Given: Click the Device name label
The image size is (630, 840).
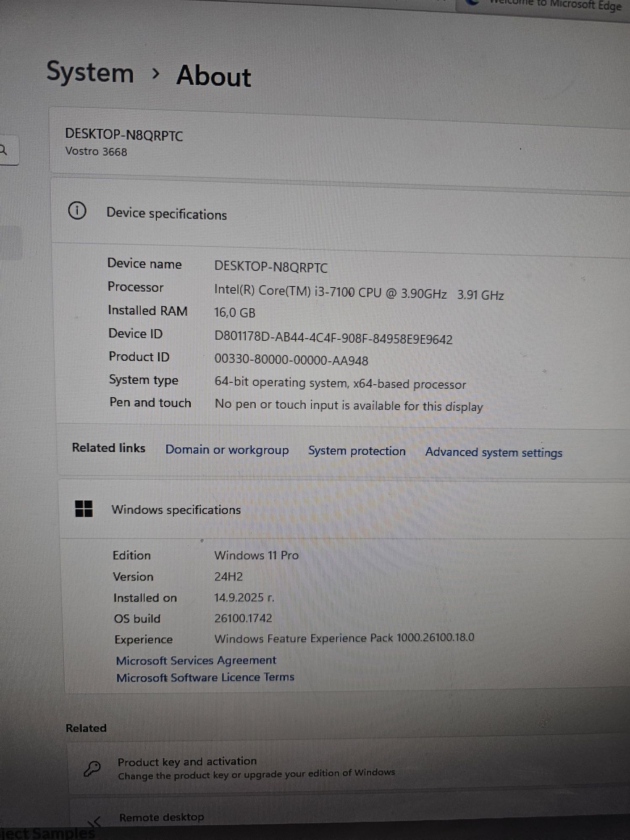Looking at the screenshot, I should pos(144,263).
